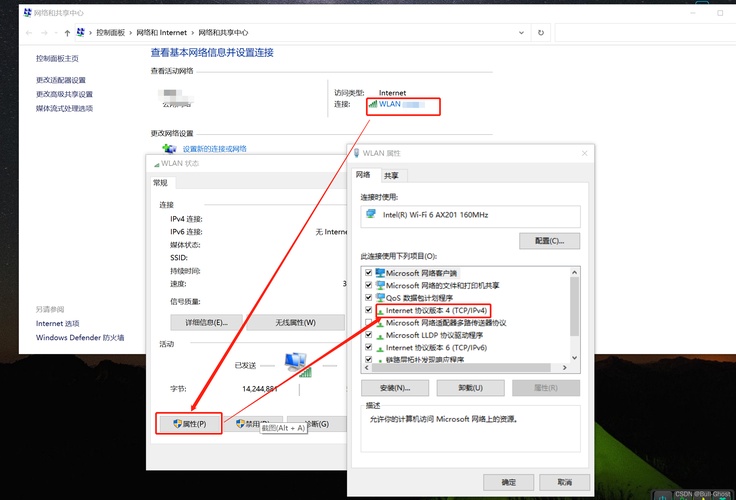
Task: Open the WLAN connection link
Action: click(x=390, y=104)
